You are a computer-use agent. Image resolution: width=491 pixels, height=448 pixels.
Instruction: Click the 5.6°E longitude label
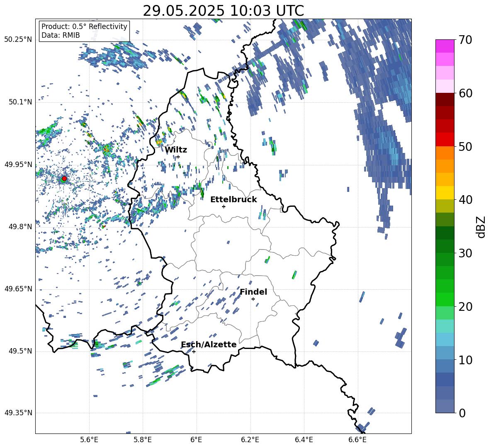[x=89, y=440]
